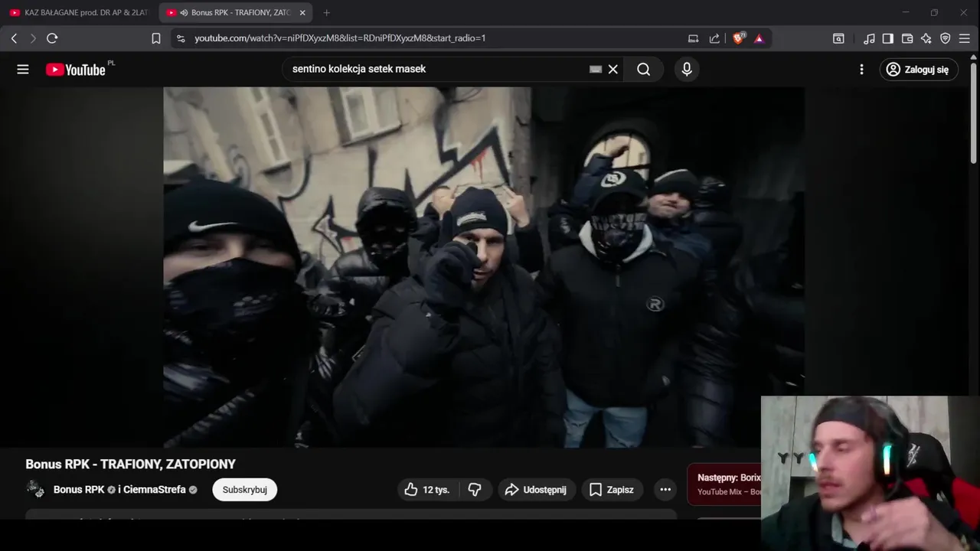This screenshot has height=551, width=980.
Task: Bookmark this page in the toolbar
Action: tap(156, 38)
